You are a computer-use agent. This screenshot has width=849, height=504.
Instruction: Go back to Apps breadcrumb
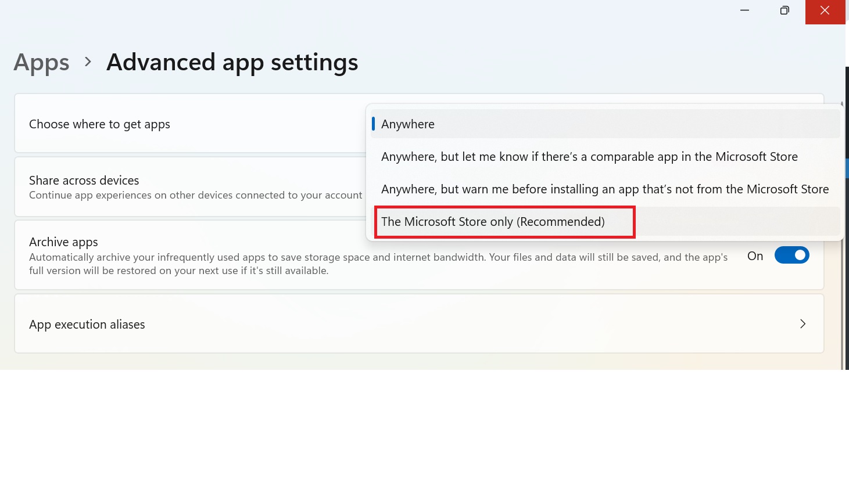[41, 63]
